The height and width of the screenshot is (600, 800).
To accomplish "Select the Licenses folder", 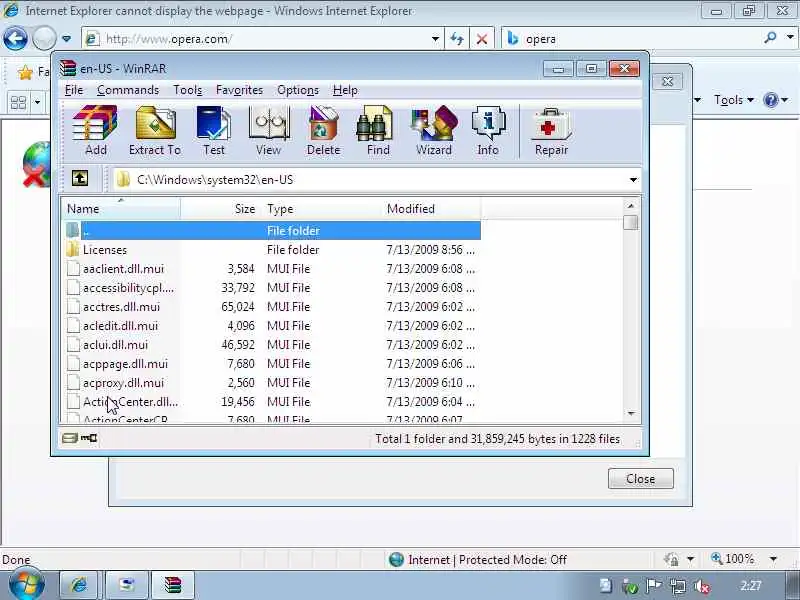I will [273, 249].
